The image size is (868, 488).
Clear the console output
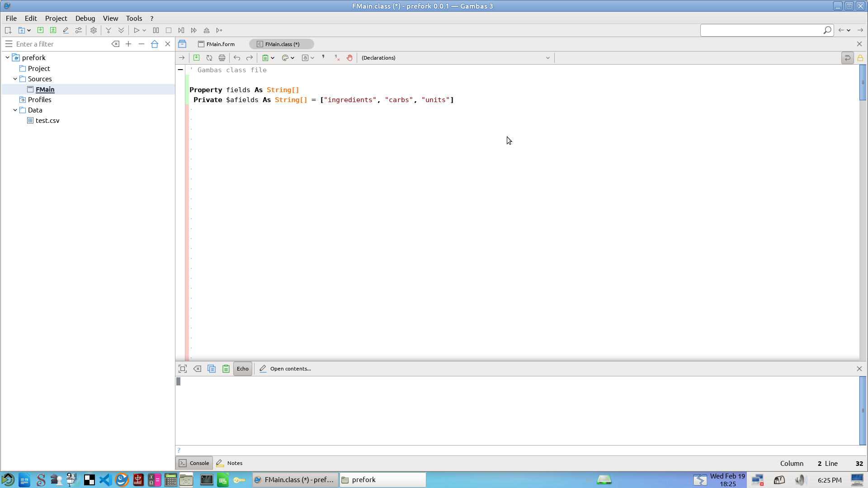click(x=197, y=369)
